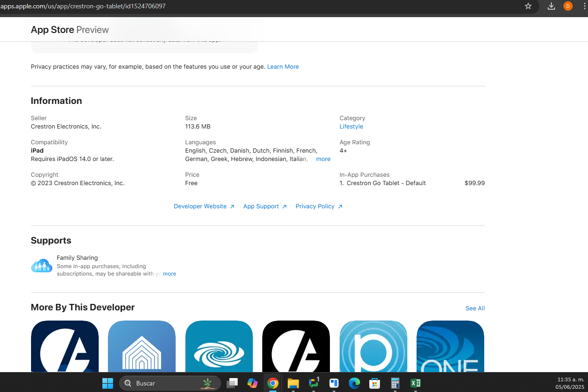The height and width of the screenshot is (392, 588).
Task: Open the App Support link
Action: pos(265,206)
